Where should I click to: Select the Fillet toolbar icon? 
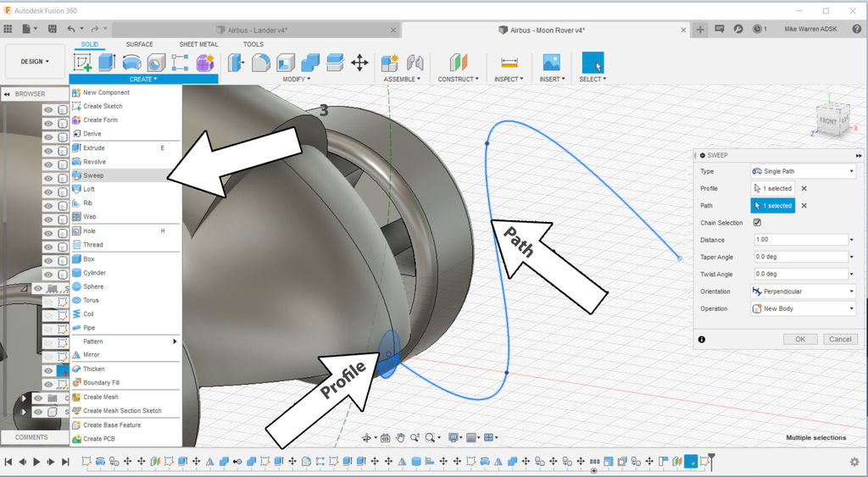click(261, 63)
